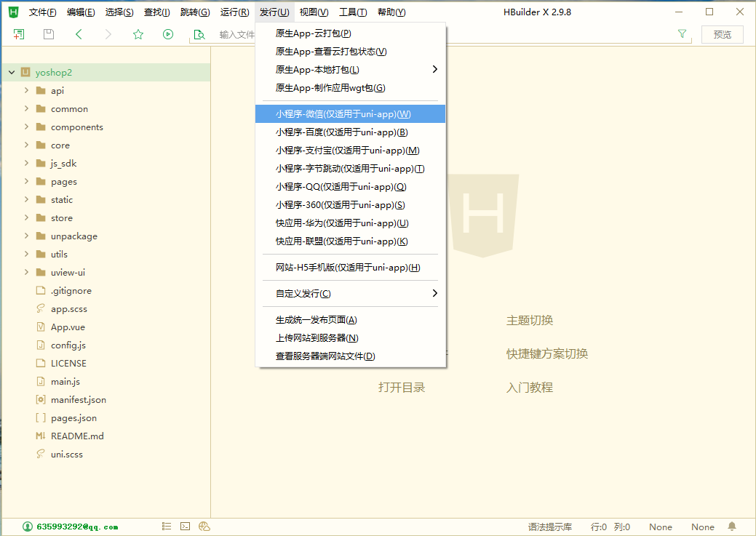Screen dimensions: 756x536
Task: Click the .gitignore file icon
Action: click(x=41, y=291)
